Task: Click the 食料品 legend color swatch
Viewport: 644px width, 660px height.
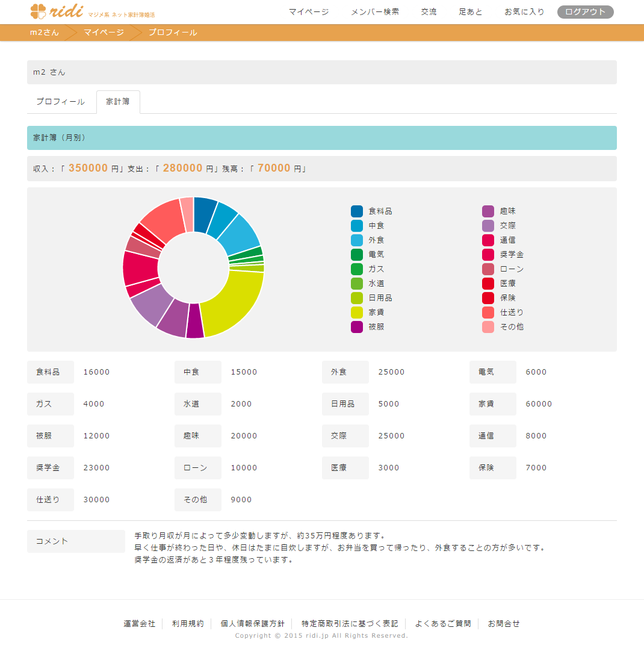Action: pos(357,211)
